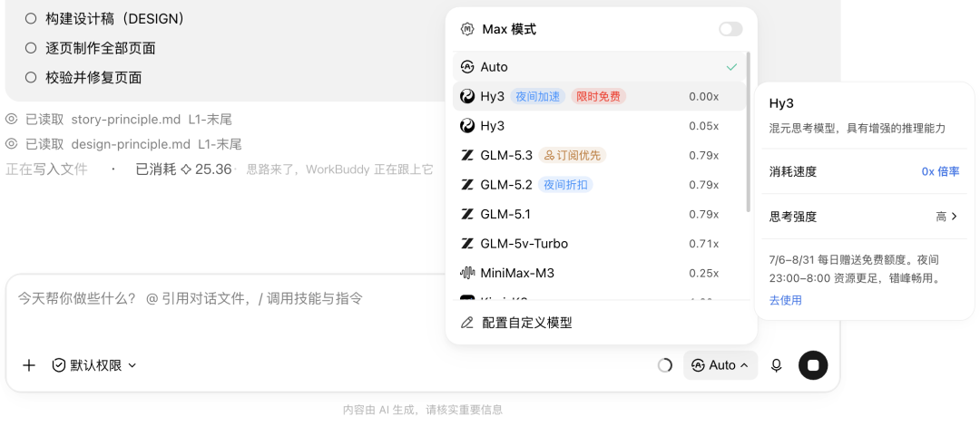Select MiniMax-M3 model

[x=599, y=272]
